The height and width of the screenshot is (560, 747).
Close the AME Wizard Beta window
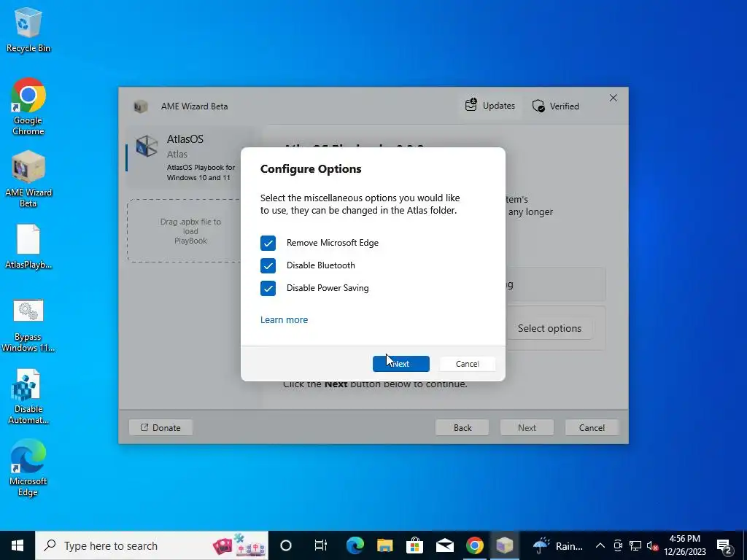pyautogui.click(x=613, y=98)
